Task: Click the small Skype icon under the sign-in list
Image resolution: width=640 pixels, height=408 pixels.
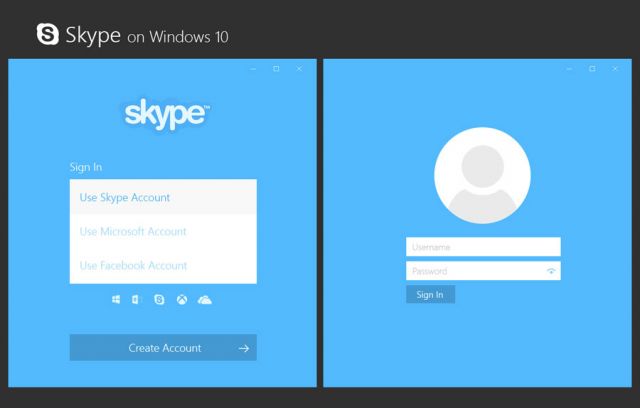Action: pos(159,300)
